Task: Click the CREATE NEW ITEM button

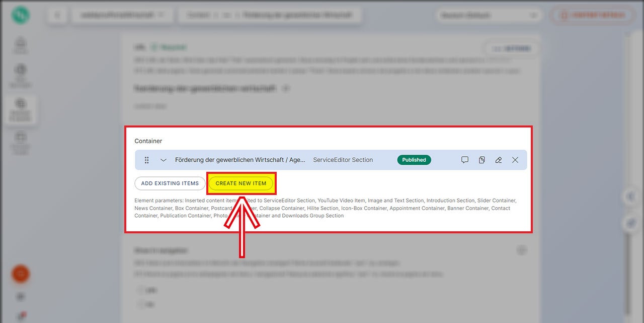Action: coord(241,183)
